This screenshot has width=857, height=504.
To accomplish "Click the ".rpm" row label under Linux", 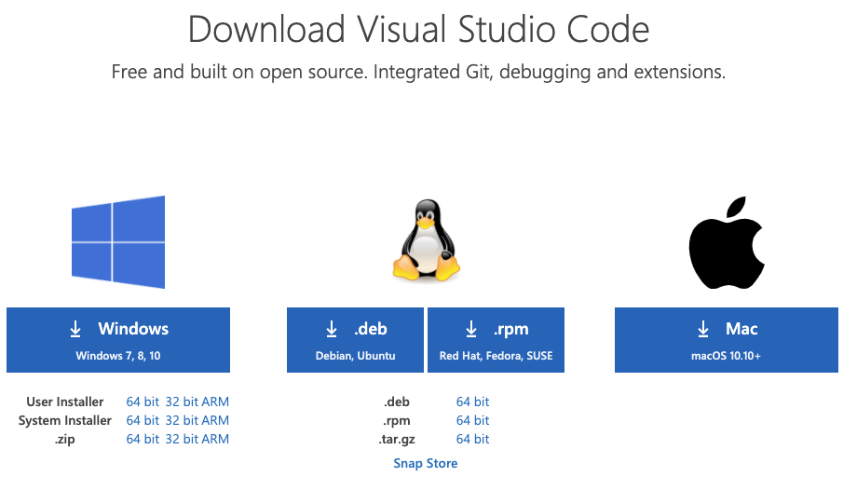I will [397, 421].
